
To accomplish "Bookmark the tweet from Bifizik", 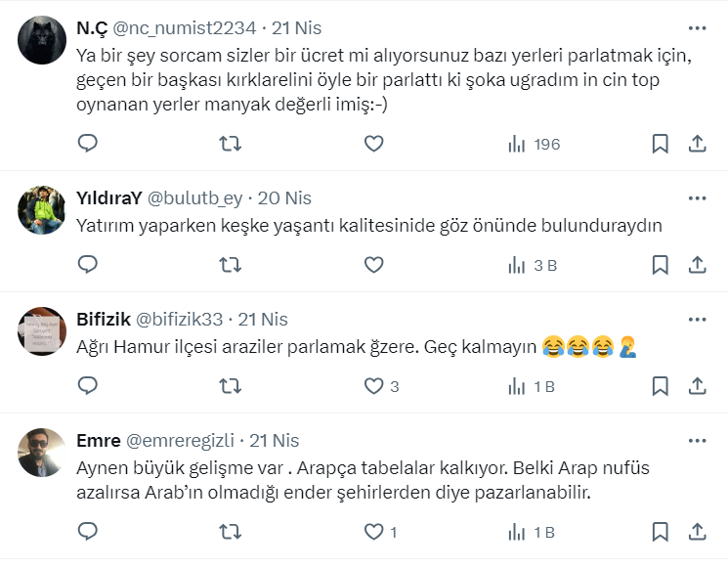I will coord(661,386).
